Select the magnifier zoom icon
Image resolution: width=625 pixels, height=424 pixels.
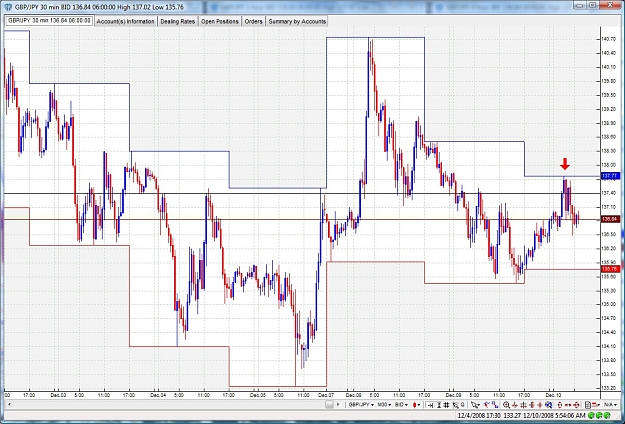pos(507,405)
